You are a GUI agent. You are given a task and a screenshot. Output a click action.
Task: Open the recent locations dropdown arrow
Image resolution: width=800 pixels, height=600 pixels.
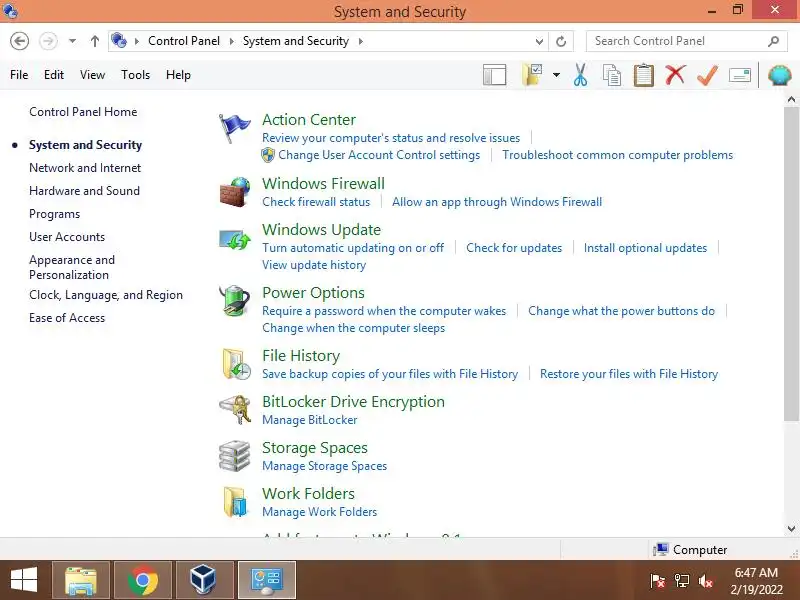[x=72, y=41]
